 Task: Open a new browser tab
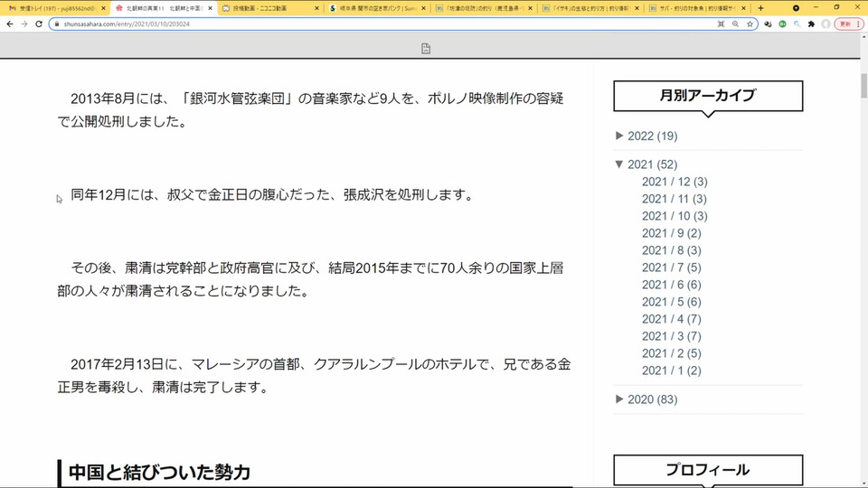coord(760,8)
